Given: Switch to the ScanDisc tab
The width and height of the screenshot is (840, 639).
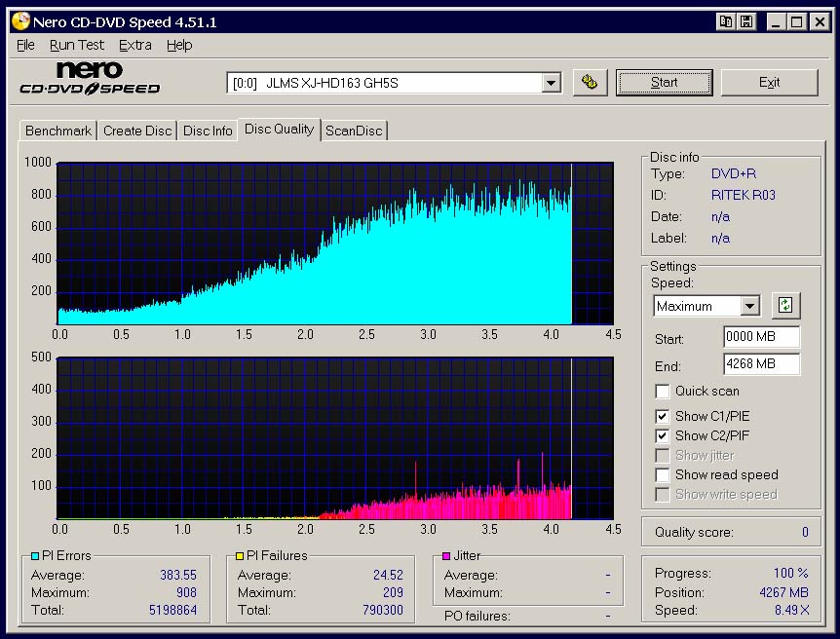Looking at the screenshot, I should 354,131.
